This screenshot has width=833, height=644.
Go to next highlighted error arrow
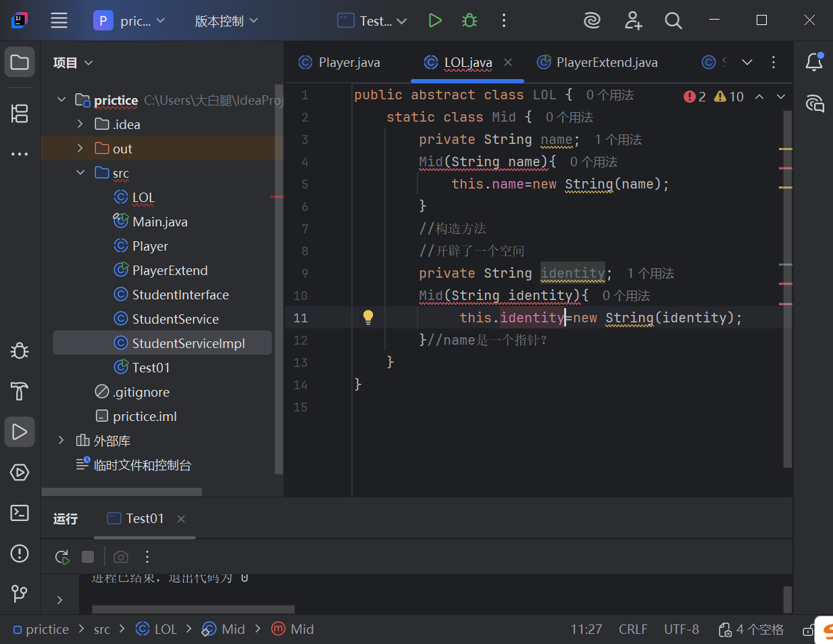pyautogui.click(x=781, y=97)
